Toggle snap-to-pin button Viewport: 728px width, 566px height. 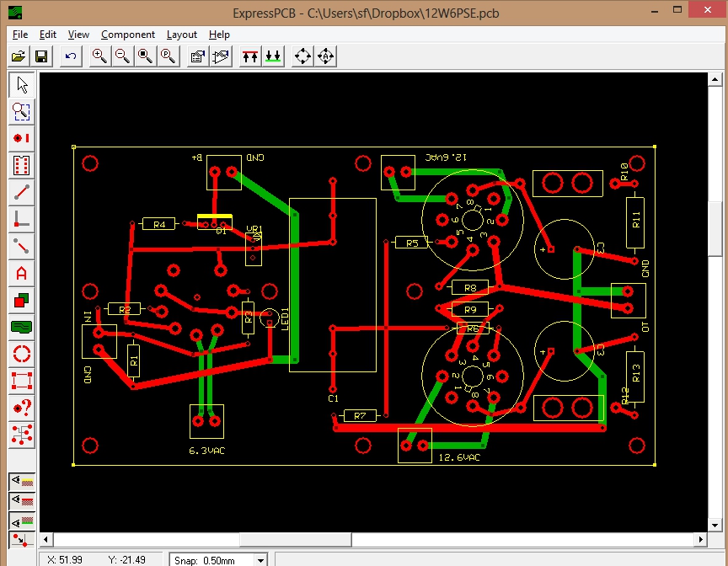pos(22,540)
